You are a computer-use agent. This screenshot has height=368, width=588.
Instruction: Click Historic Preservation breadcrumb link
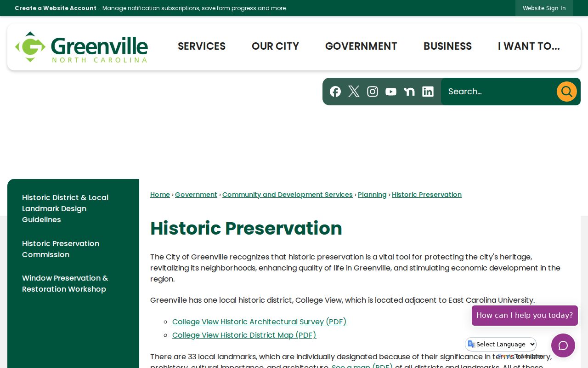427,195
